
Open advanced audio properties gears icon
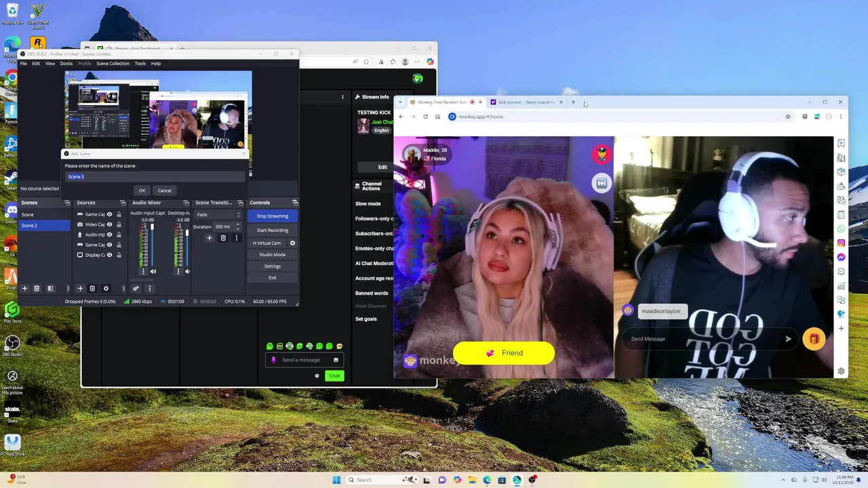point(136,288)
